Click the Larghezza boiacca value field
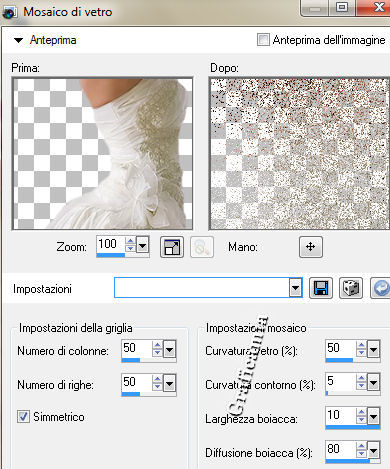The height and width of the screenshot is (469, 390). [x=341, y=416]
